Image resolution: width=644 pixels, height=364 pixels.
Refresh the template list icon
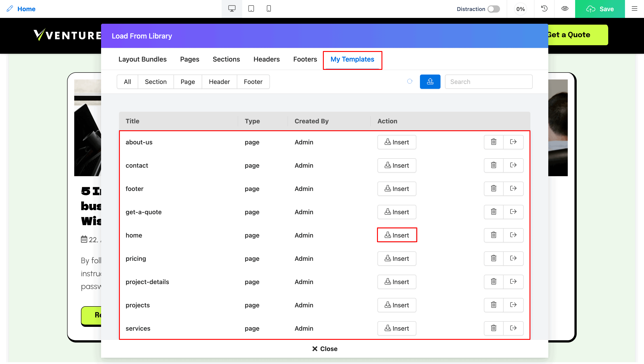(410, 81)
